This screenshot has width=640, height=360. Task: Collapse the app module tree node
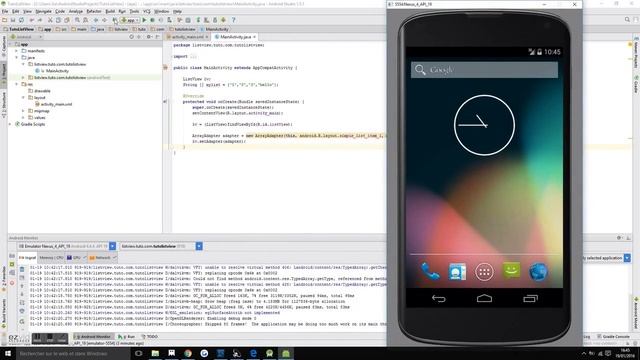11,44
